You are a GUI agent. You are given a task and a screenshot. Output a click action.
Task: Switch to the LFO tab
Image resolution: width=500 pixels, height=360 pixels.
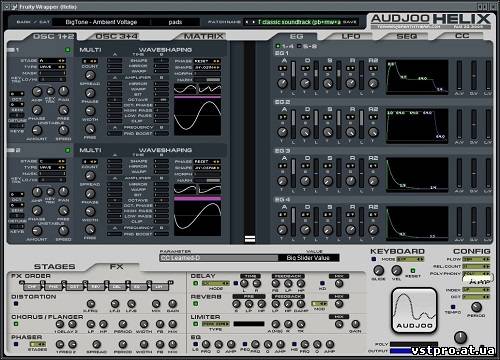[351, 36]
